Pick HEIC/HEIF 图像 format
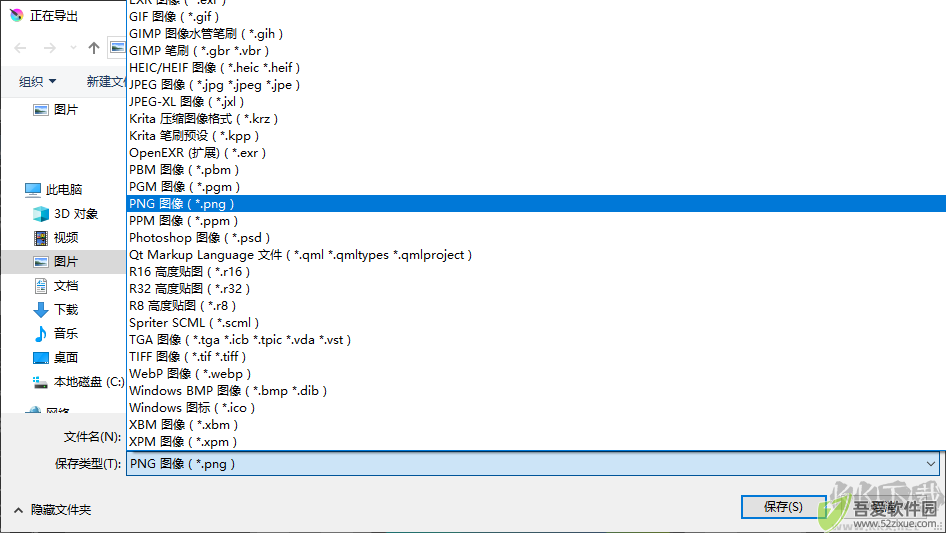 pos(536,68)
